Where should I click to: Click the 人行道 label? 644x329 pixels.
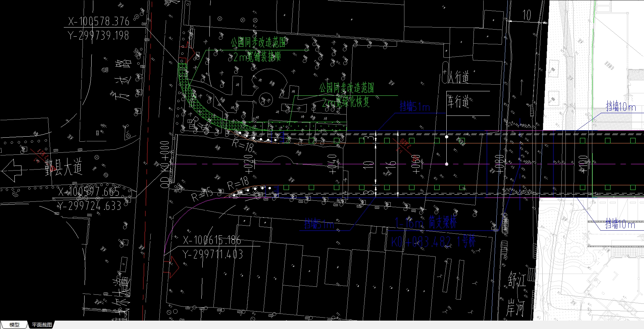[x=458, y=77]
